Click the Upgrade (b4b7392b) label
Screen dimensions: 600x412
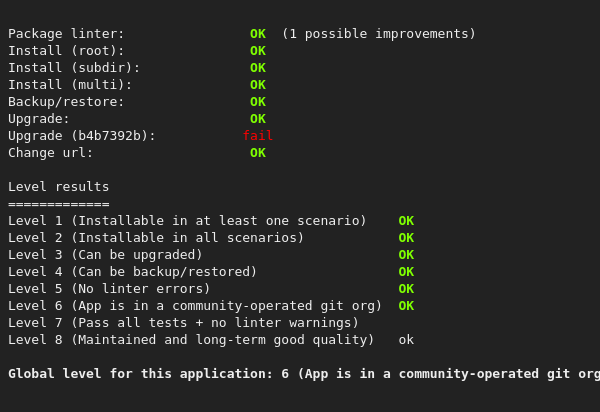pos(82,136)
